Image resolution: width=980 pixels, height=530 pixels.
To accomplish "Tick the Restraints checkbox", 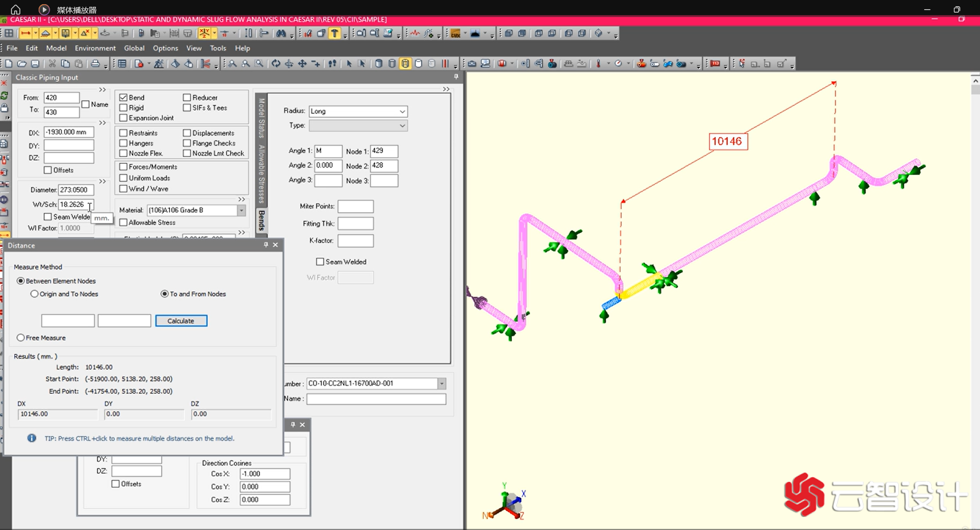I will [124, 133].
